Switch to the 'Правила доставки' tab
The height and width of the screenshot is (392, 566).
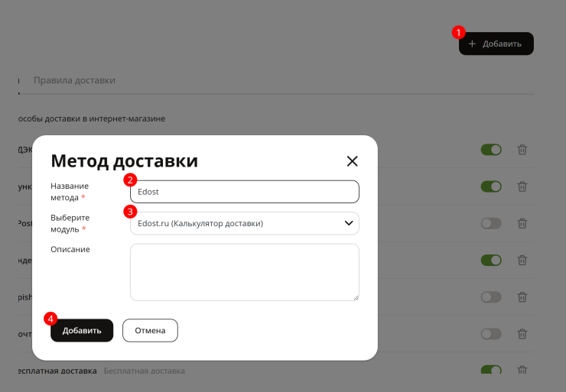[x=74, y=80]
